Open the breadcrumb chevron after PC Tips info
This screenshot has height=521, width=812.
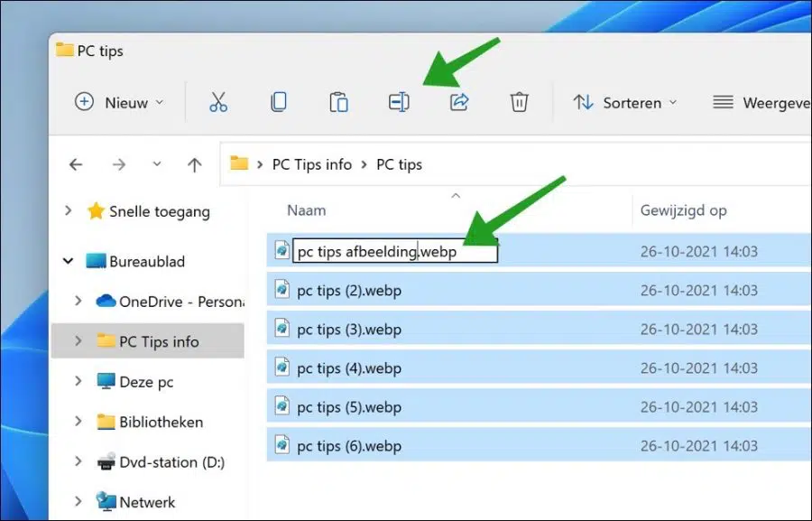pos(364,165)
